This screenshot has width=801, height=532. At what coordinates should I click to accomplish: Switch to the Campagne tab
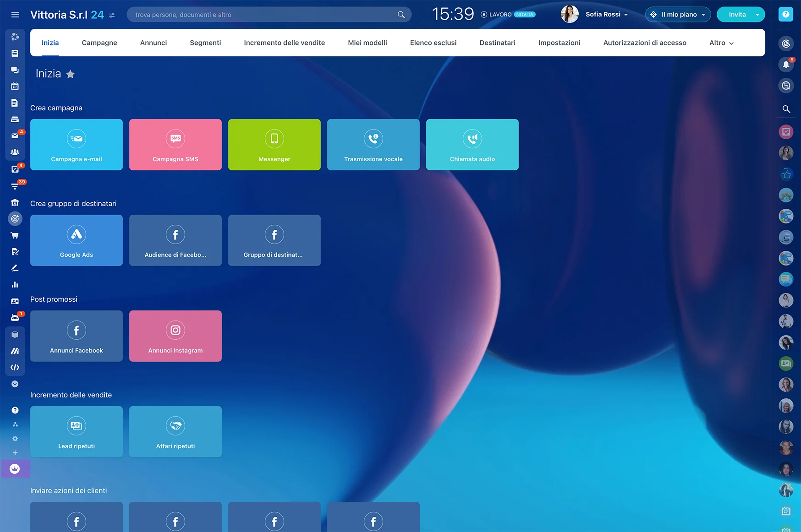click(99, 43)
